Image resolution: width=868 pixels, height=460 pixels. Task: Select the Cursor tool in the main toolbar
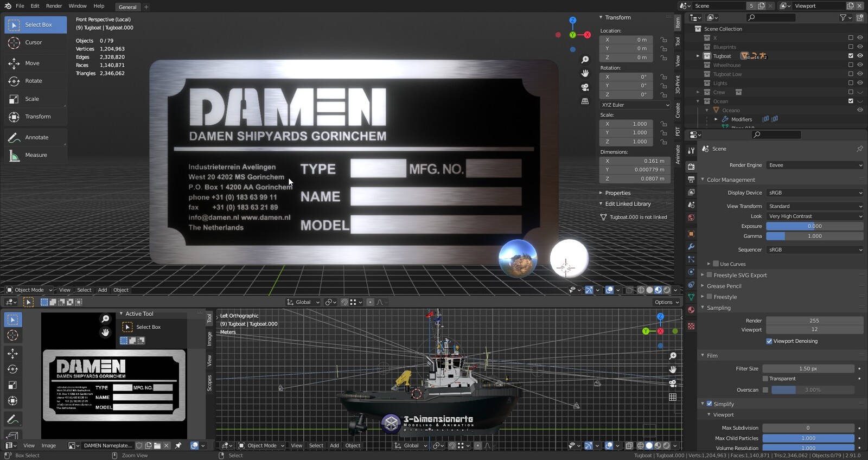click(35, 42)
